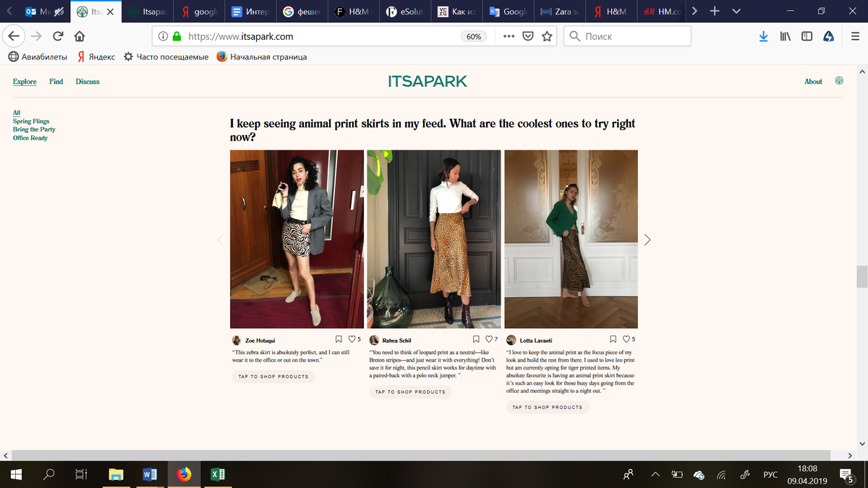Open Часто посещаемые bookmarks folder

pos(166,56)
